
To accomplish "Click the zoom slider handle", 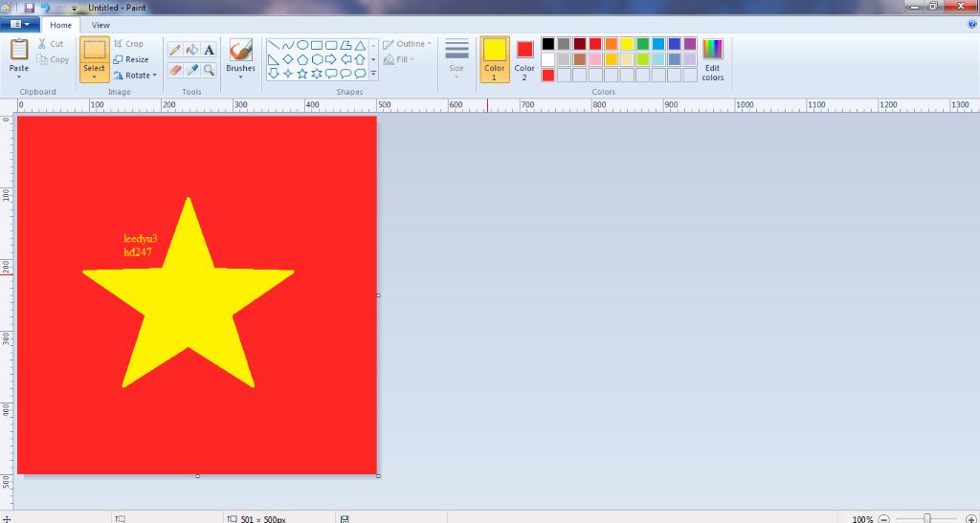I will coord(927,518).
